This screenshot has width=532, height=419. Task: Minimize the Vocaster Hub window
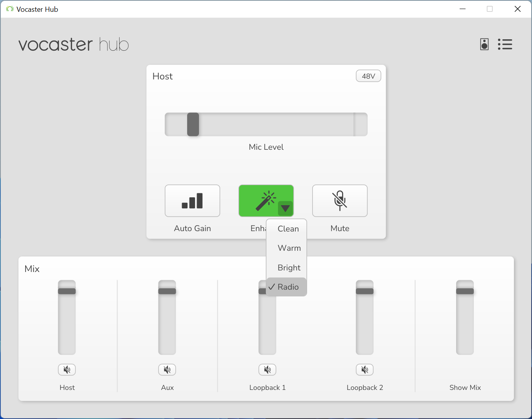tap(463, 9)
